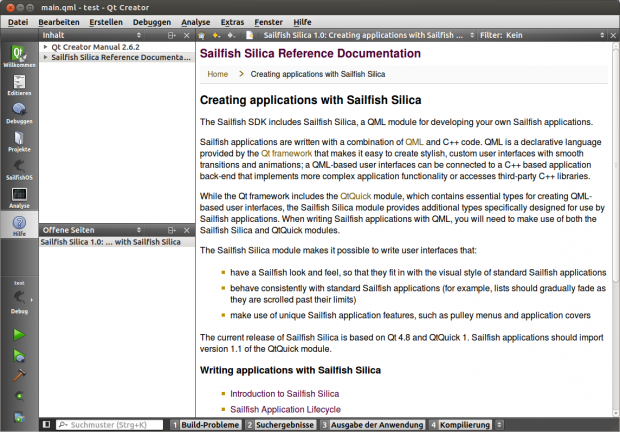Open the Analyse mode in sidebar
Screen dimensions: 620x432
point(19,197)
